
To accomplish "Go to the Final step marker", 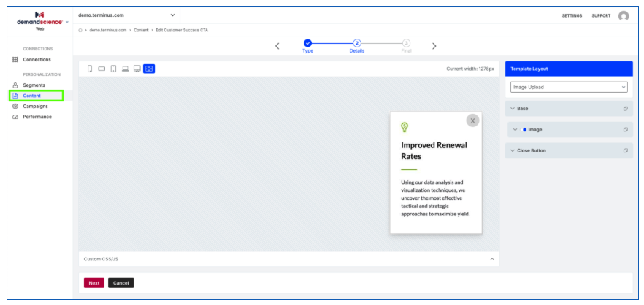I will (x=406, y=43).
